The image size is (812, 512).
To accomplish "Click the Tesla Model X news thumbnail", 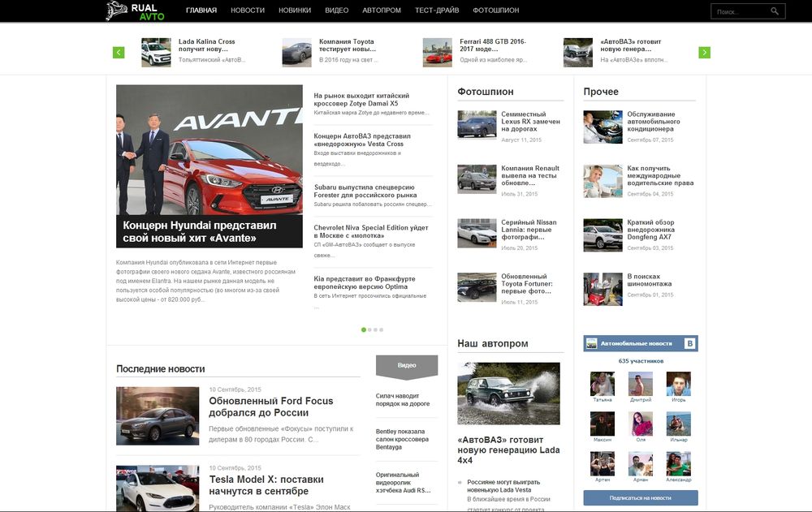I will 158,488.
